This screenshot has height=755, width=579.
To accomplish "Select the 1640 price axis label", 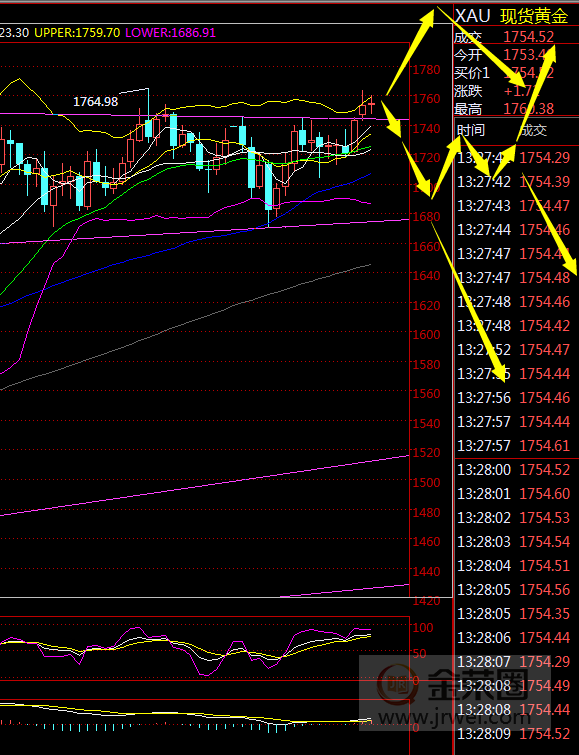I will tap(426, 276).
